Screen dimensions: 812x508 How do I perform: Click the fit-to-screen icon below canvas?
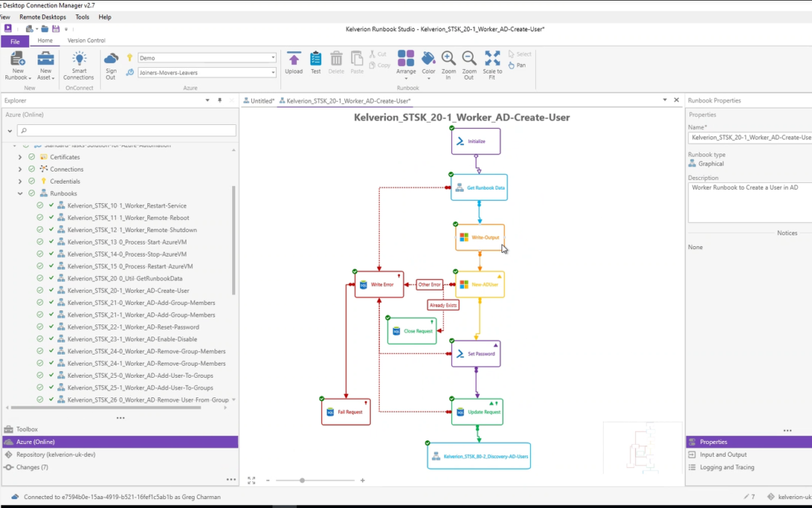251,480
